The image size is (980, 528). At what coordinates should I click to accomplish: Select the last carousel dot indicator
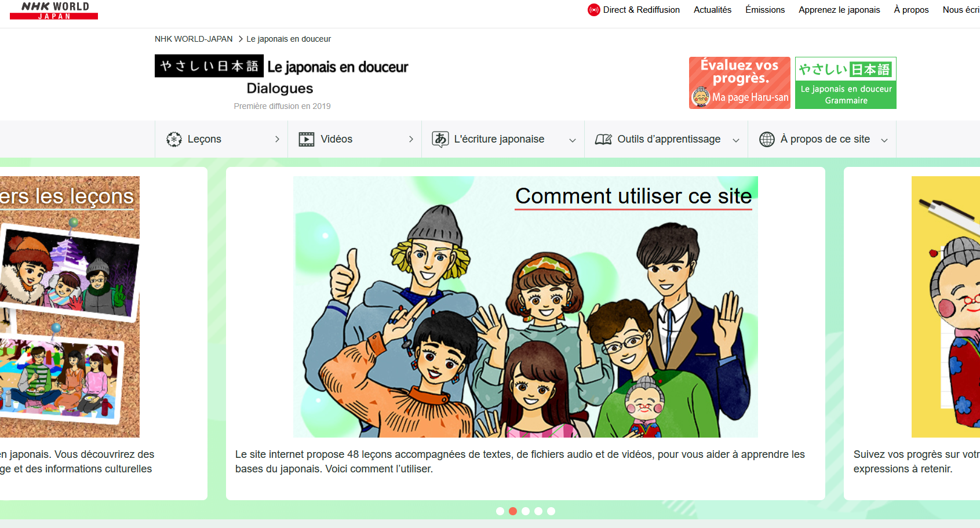pyautogui.click(x=551, y=511)
